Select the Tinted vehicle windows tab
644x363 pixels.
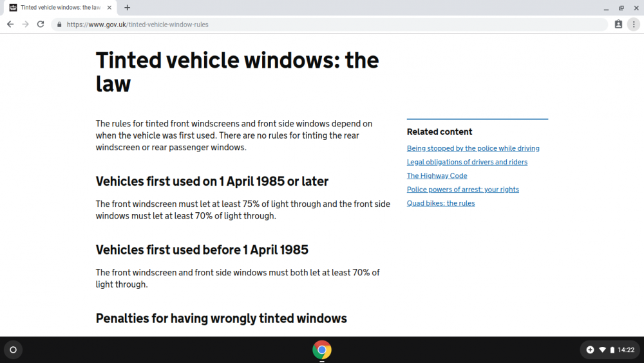tap(61, 7)
